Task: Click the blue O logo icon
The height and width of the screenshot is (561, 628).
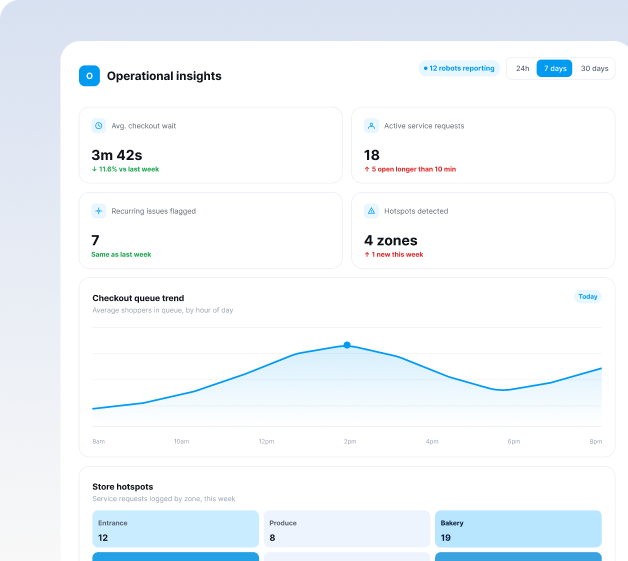Action: pos(89,76)
